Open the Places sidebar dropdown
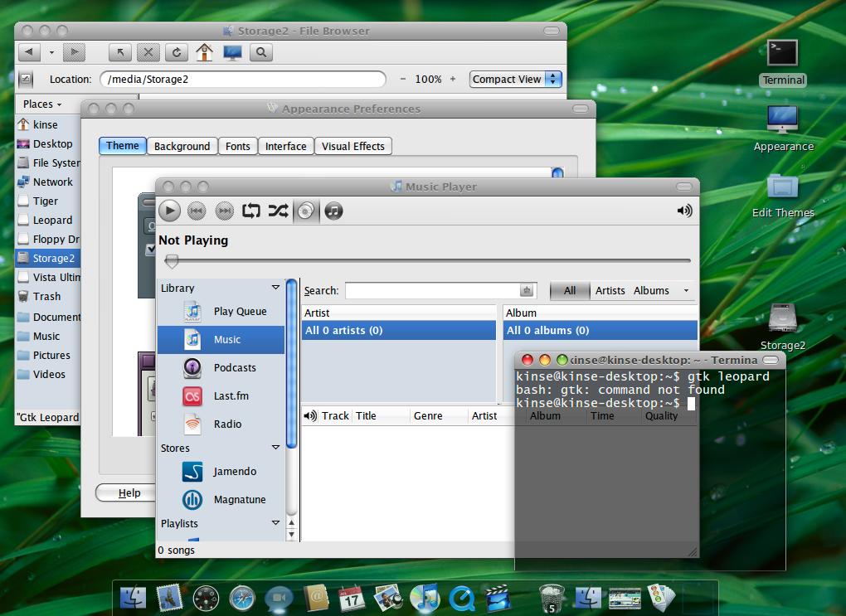The width and height of the screenshot is (846, 616). point(42,104)
